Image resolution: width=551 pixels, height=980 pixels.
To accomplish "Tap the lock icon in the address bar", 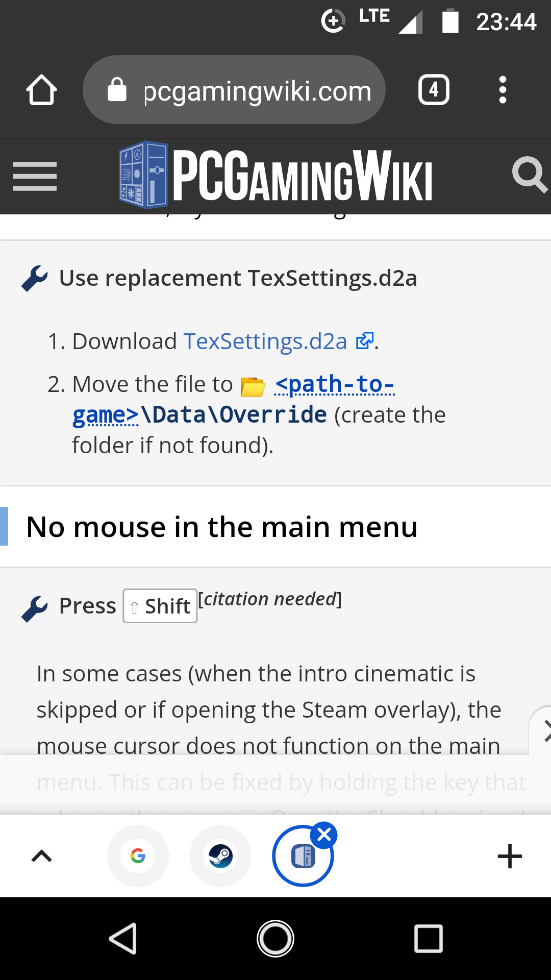I will 117,90.
